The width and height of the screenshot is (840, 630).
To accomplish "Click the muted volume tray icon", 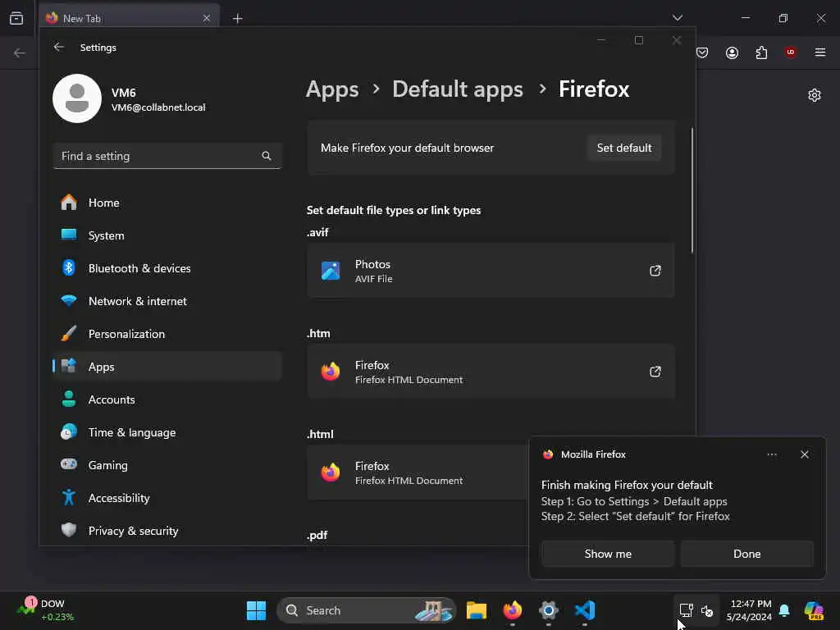I will [x=707, y=610].
